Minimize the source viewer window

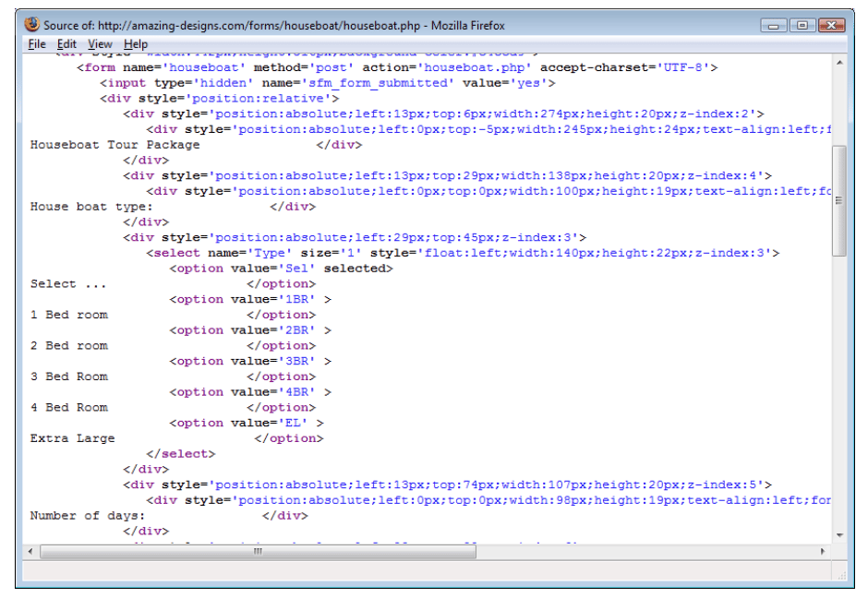click(773, 25)
